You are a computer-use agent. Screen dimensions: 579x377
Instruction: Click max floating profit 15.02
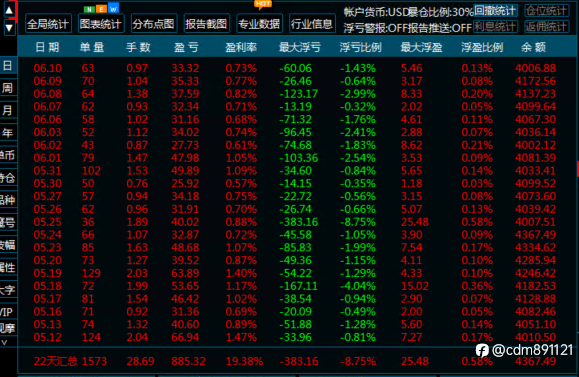click(415, 286)
